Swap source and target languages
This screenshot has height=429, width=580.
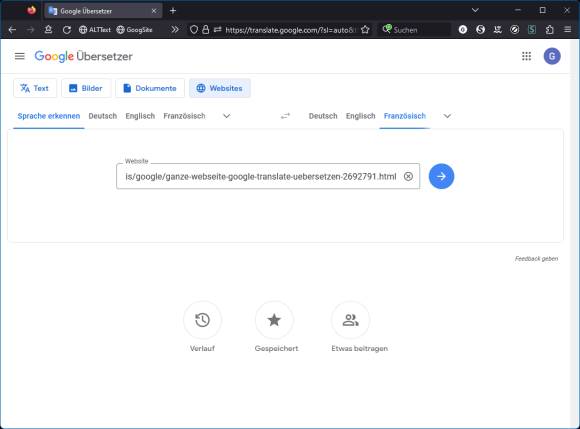tap(285, 116)
